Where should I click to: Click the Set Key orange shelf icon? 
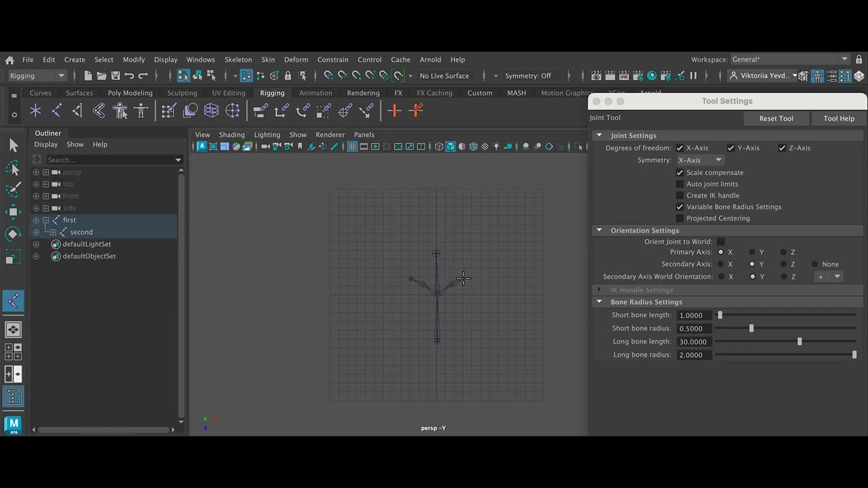coord(395,110)
